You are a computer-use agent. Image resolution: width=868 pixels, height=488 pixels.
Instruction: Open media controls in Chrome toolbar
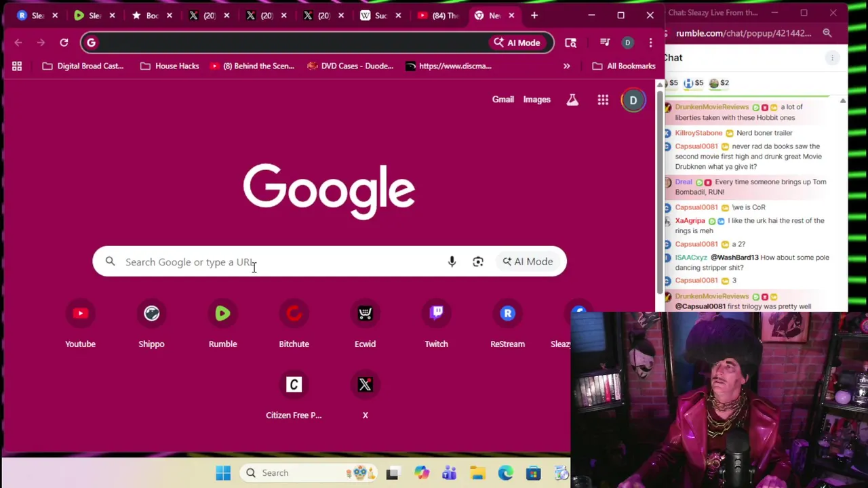tap(605, 43)
